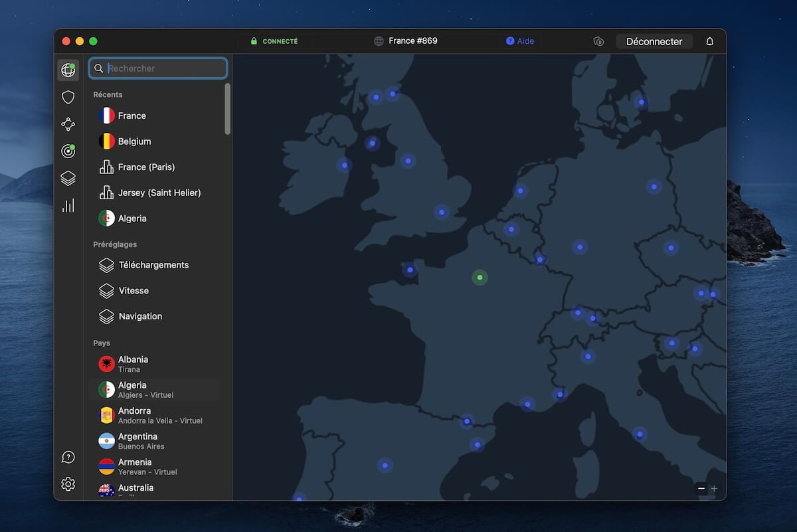Viewport: 797px width, 532px height.
Task: Click the magnifier icon in the search field
Action: pos(99,68)
